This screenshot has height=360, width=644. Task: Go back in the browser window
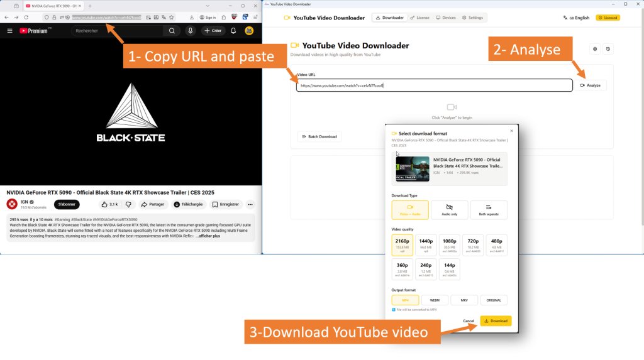tap(6, 17)
